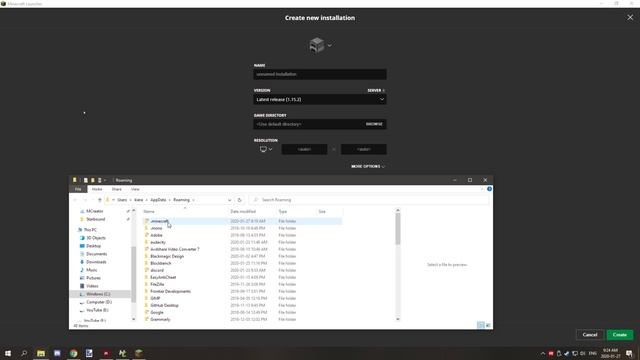The width and height of the screenshot is (640, 360).
Task: Open the address bar history dropdown arrow
Action: (229, 200)
